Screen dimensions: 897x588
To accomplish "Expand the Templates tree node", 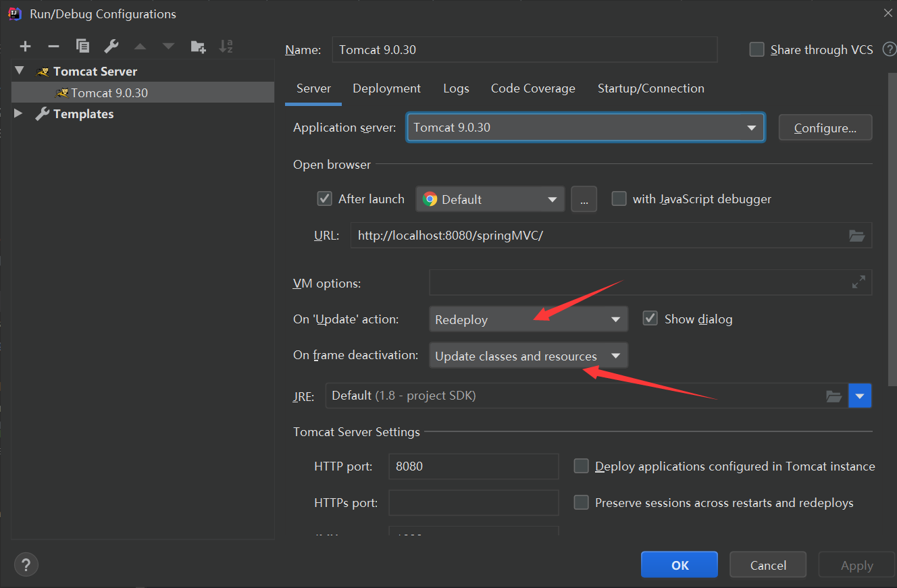I will point(18,113).
